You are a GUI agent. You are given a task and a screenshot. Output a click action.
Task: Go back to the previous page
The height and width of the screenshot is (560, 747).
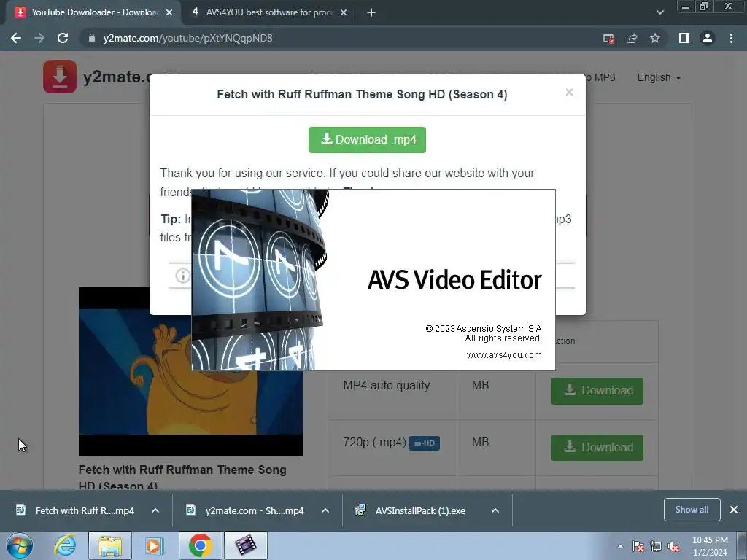tap(16, 38)
